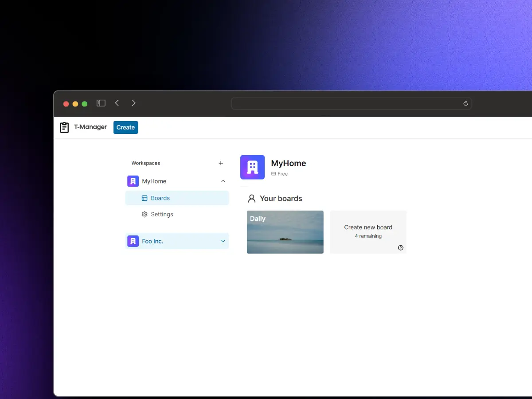The height and width of the screenshot is (399, 532).
Task: Click the browser back arrow
Action: point(117,103)
